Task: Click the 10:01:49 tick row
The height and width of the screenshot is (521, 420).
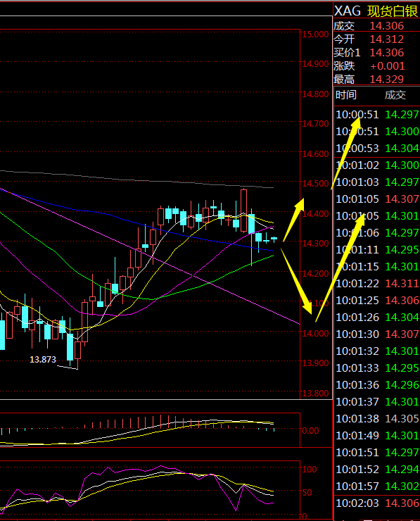Action: coord(377,436)
